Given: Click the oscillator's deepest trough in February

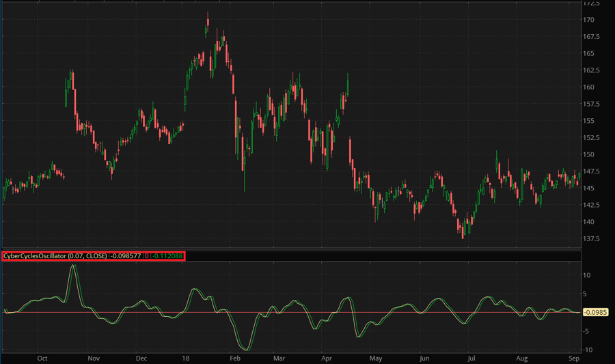Looking at the screenshot, I should [x=247, y=349].
